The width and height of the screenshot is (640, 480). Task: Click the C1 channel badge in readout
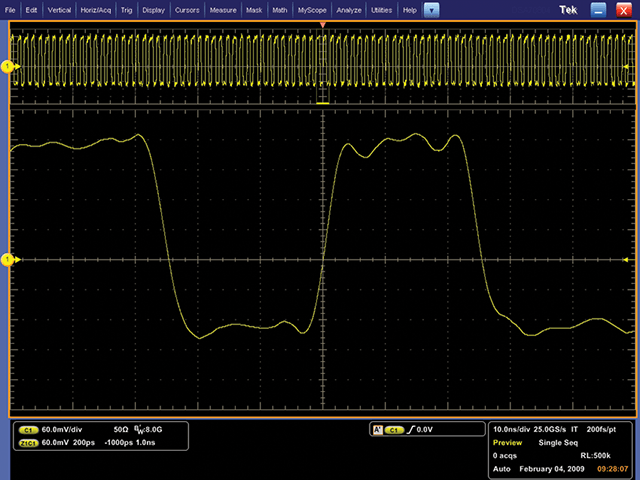point(28,428)
